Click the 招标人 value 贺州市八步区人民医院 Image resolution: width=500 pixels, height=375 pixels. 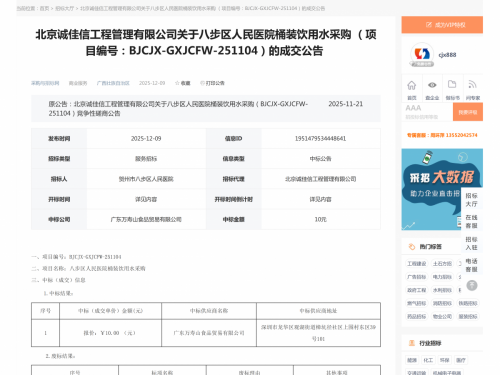[146, 179]
